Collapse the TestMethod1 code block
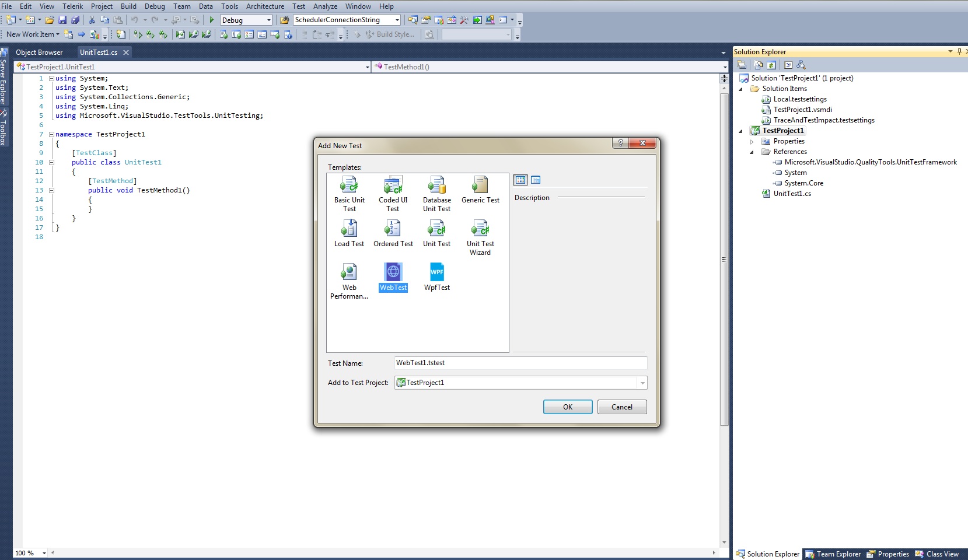The width and height of the screenshot is (968, 560). 51,190
